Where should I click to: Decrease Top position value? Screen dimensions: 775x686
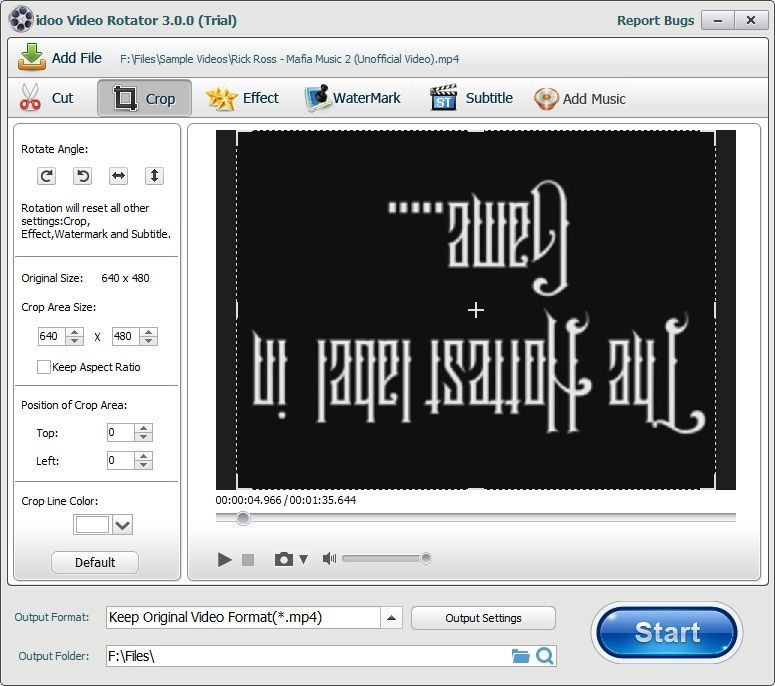(x=143, y=437)
